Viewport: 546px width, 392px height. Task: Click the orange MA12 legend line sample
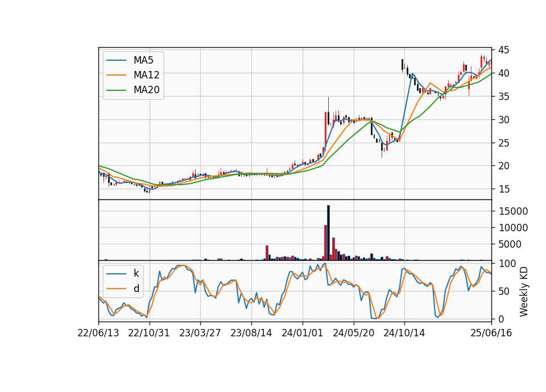pyautogui.click(x=116, y=75)
